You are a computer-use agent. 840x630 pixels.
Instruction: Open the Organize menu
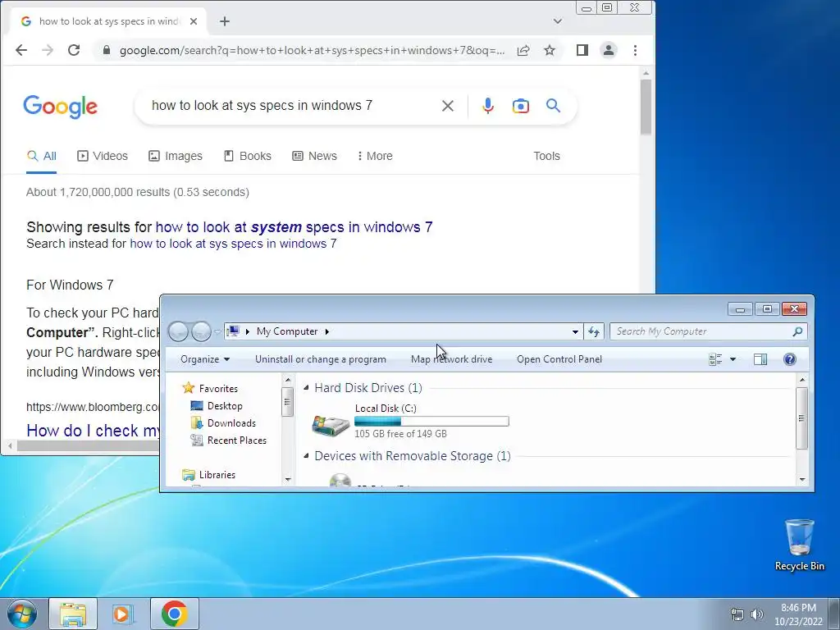coord(205,359)
